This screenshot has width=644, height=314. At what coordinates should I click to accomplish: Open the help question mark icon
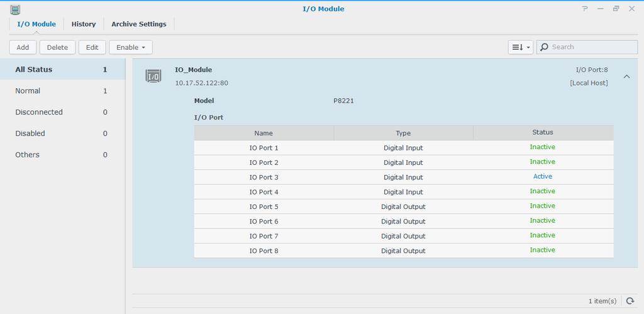(585, 9)
